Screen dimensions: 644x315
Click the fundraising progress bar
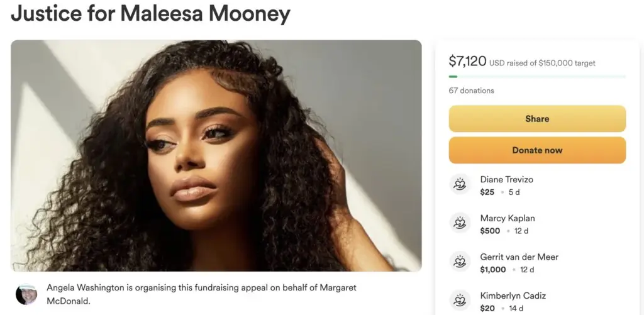(x=537, y=77)
